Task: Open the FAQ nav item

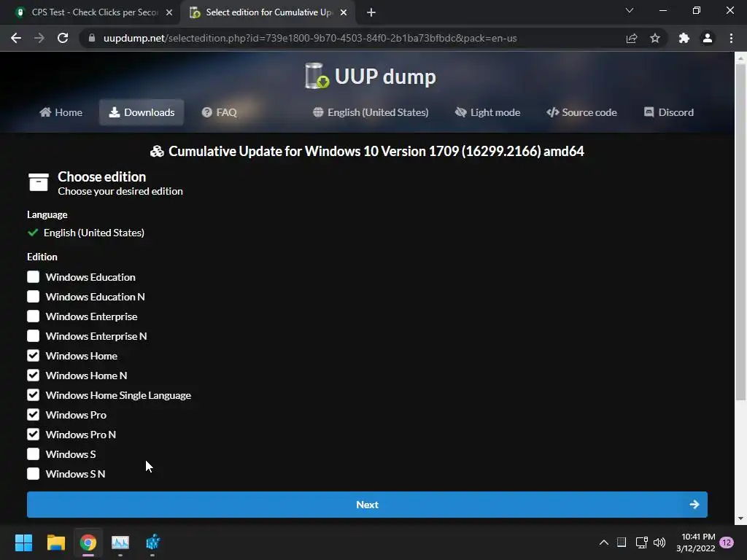Action: (219, 112)
